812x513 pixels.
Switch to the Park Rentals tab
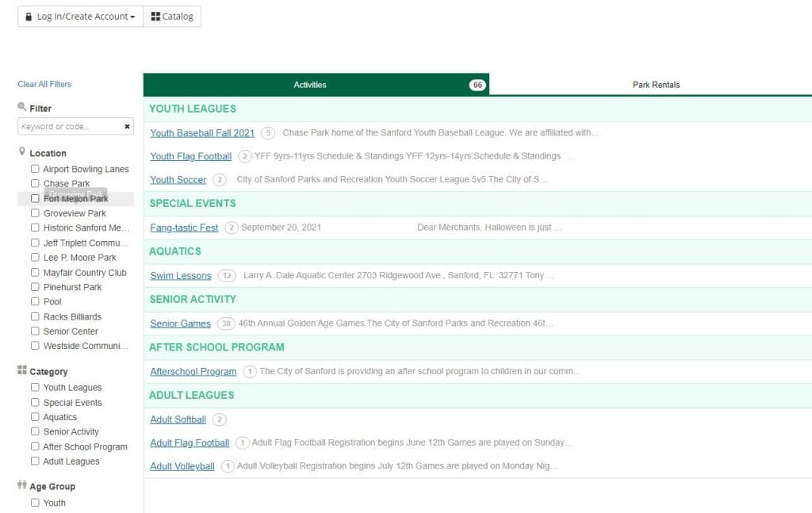[x=656, y=84]
